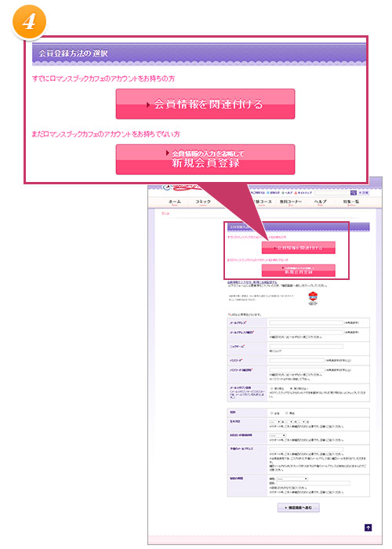Open the ヘルプ navigation tab
This screenshot has height=549, width=392.
click(x=320, y=202)
